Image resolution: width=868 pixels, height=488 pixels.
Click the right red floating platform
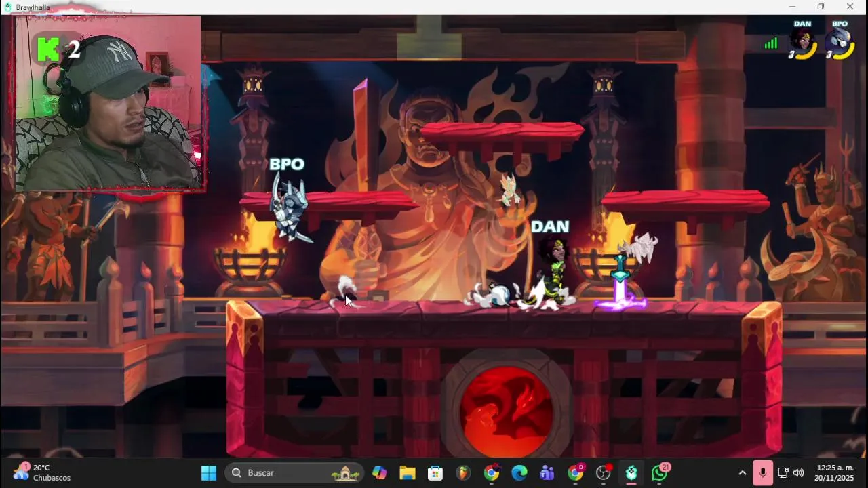click(685, 201)
